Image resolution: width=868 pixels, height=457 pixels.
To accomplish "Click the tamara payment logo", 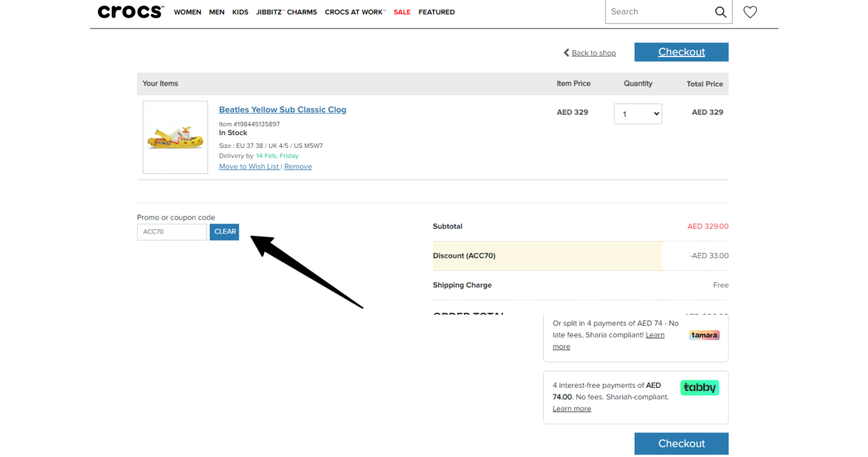I will pyautogui.click(x=704, y=335).
